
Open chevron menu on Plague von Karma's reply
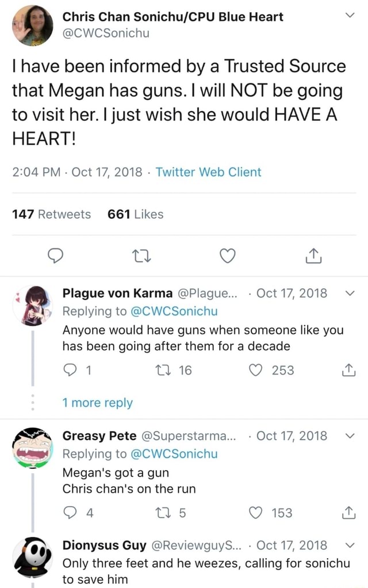tap(349, 293)
